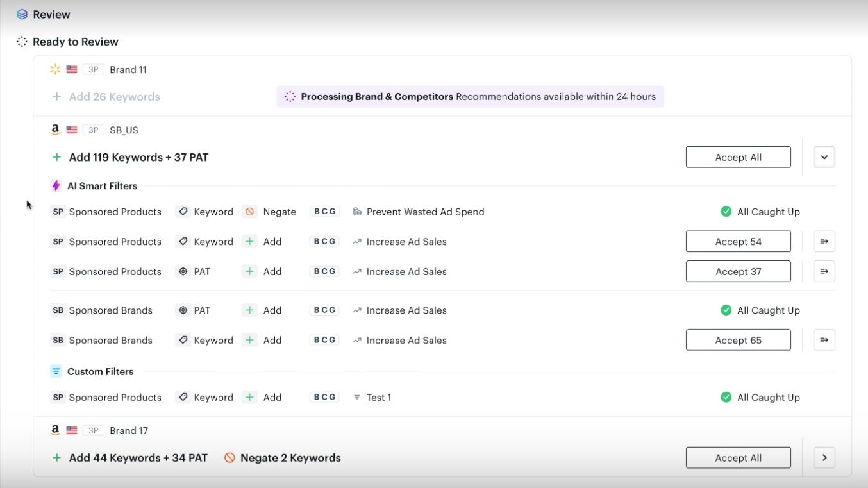Viewport: 868px width, 488px height.
Task: Click the Brand 11 account name
Action: pos(128,69)
